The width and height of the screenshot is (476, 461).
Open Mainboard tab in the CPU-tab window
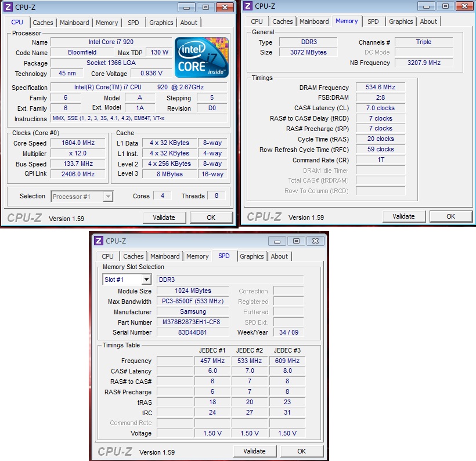[74, 23]
